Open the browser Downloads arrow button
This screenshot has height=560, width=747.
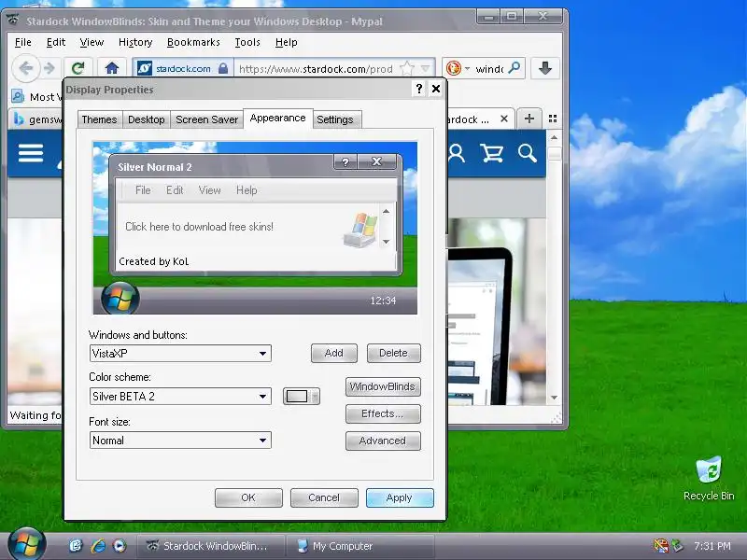coord(545,68)
